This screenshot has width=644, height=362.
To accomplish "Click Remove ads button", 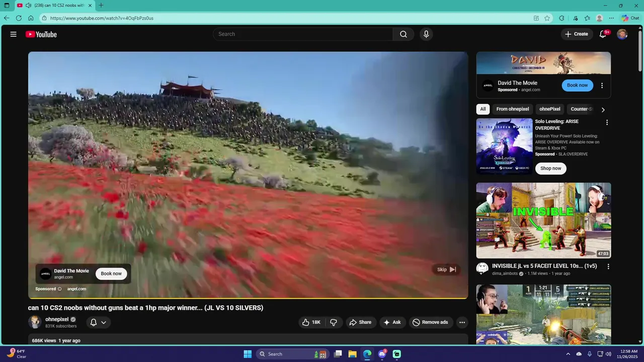I will tap(430, 322).
